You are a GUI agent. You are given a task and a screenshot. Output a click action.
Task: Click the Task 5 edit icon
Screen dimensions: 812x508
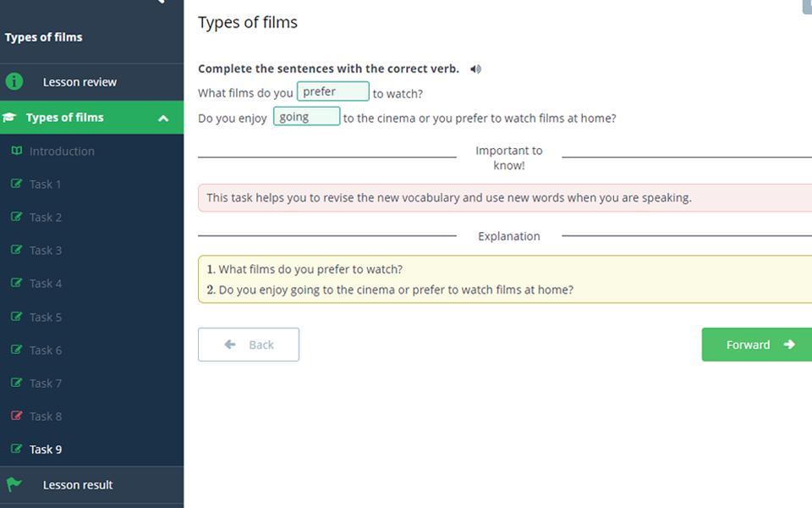tap(16, 317)
